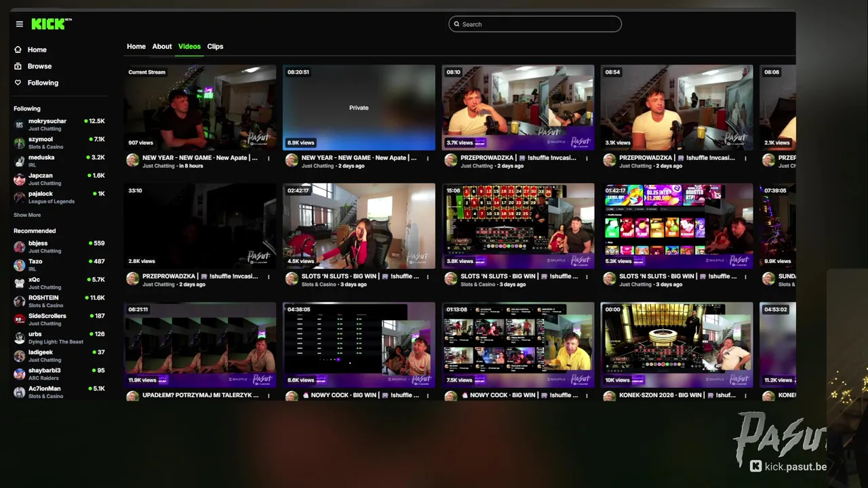Open ladigeek channel avatar
The height and width of the screenshot is (488, 868).
click(x=19, y=356)
